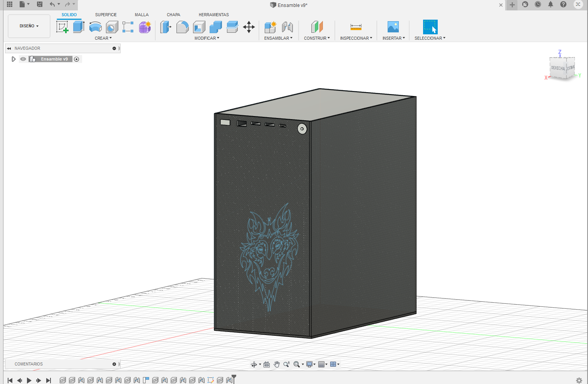Select the Revolve tool
Viewport: 588px width, 384px height.
coord(95,27)
